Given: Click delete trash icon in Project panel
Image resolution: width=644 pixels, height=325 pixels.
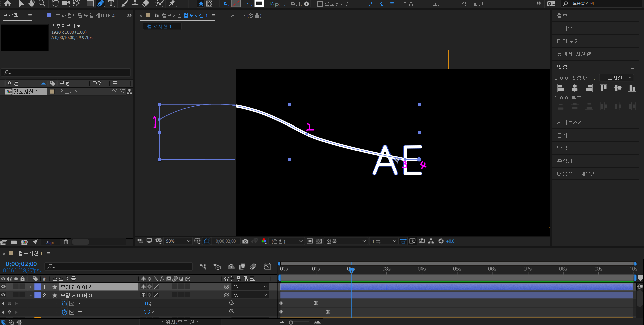Looking at the screenshot, I should tap(66, 242).
